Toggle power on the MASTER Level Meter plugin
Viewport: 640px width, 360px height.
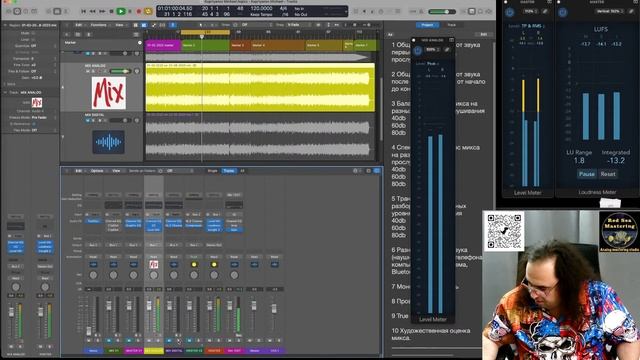tap(510, 12)
